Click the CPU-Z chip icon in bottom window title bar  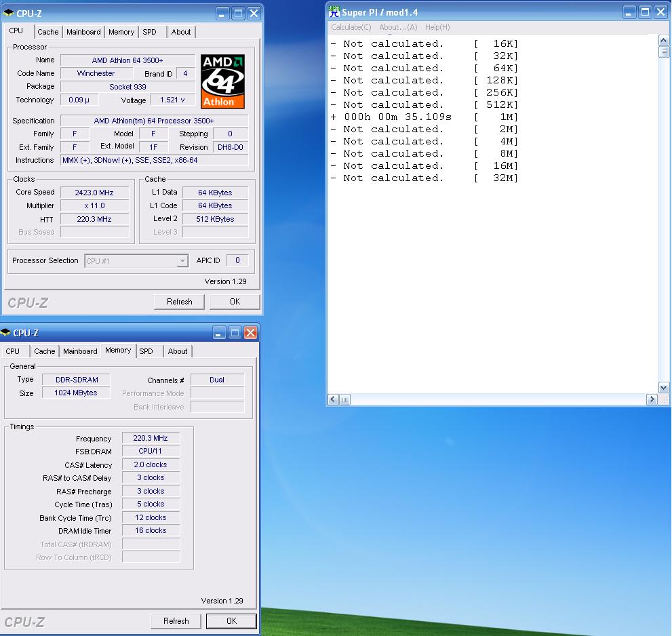[5, 332]
